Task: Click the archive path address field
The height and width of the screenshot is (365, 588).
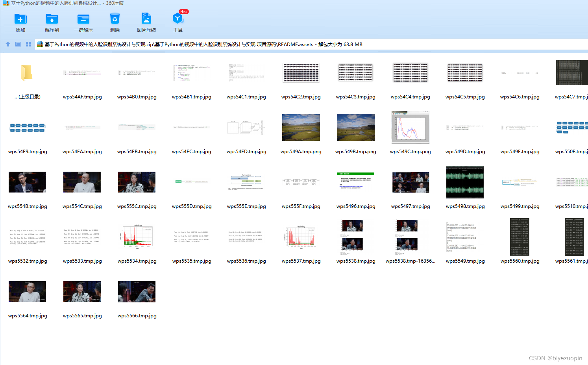Action: [x=311, y=44]
